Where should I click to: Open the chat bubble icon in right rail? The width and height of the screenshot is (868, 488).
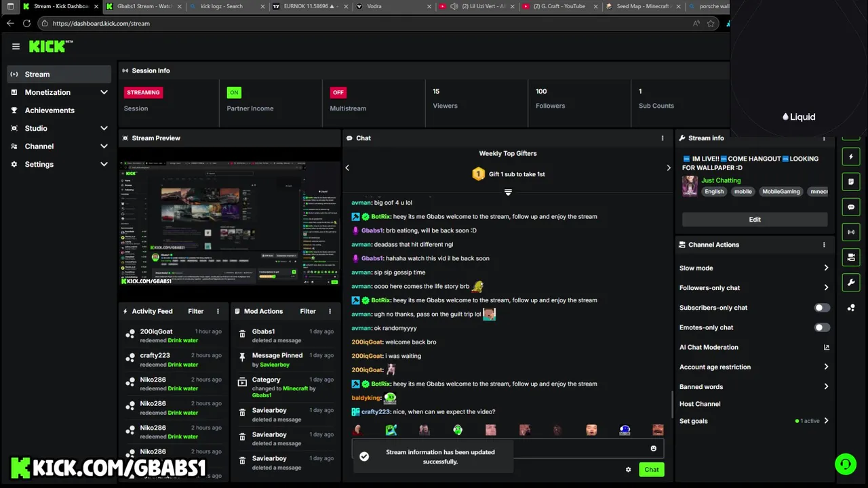click(851, 207)
